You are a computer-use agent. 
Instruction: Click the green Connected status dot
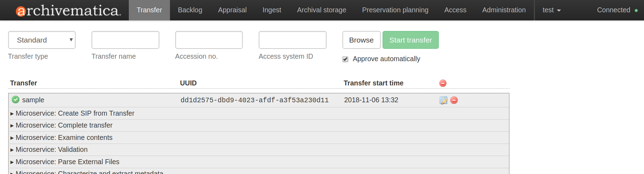pyautogui.click(x=636, y=11)
